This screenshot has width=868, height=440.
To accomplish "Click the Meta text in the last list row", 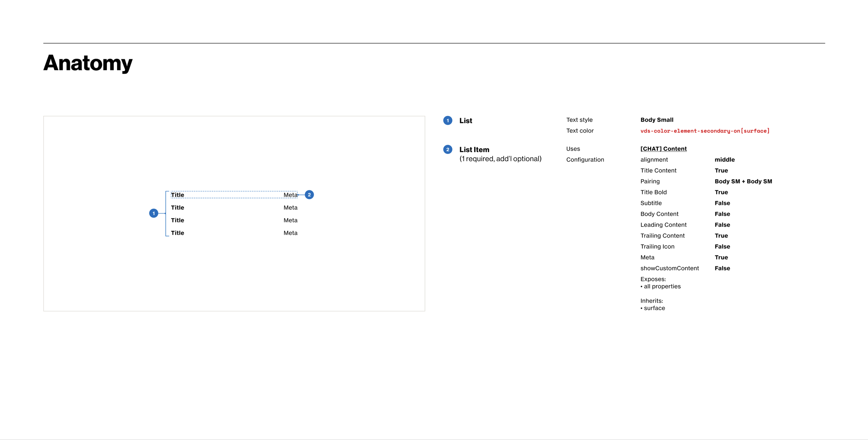I will [x=290, y=233].
